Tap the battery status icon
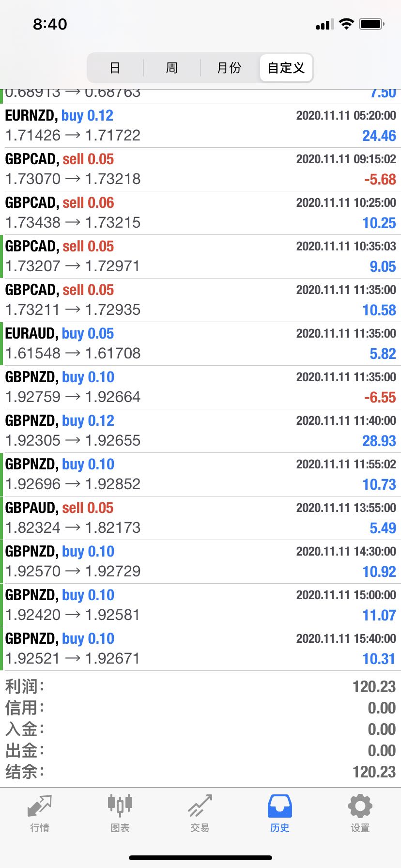 372,24
